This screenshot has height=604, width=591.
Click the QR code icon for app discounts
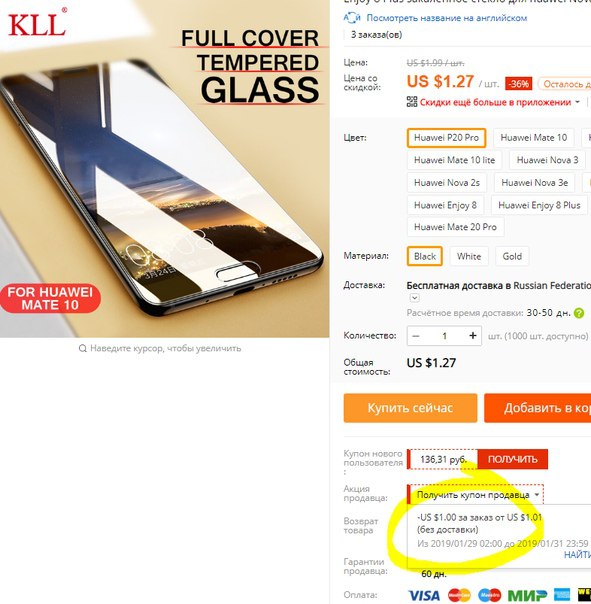pos(412,102)
